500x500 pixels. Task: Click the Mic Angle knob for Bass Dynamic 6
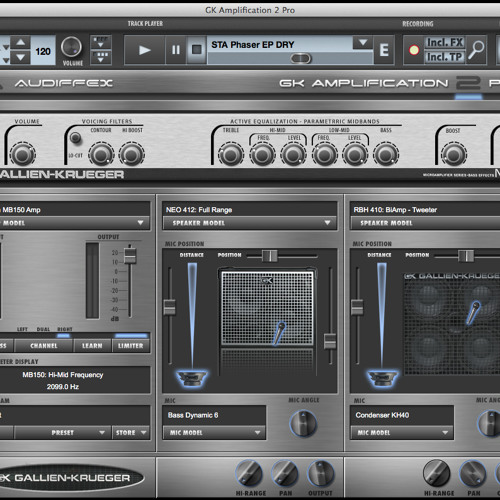(x=303, y=424)
